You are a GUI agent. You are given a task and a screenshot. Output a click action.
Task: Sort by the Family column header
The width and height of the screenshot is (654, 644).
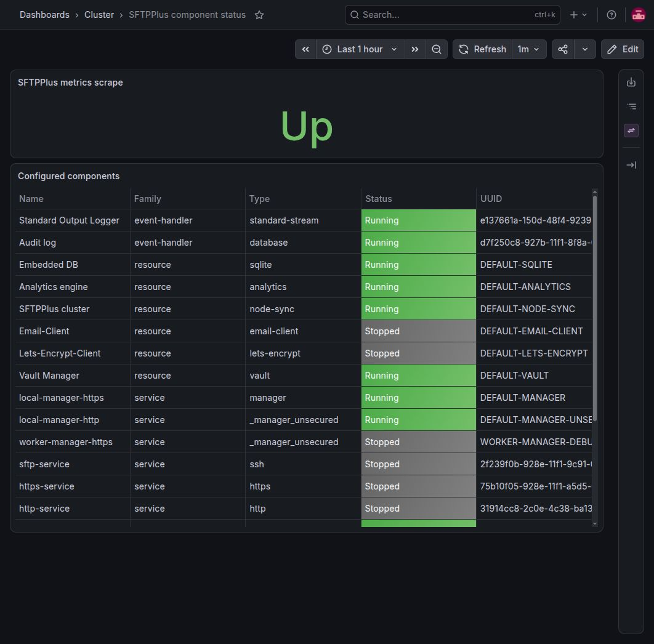[x=148, y=198]
